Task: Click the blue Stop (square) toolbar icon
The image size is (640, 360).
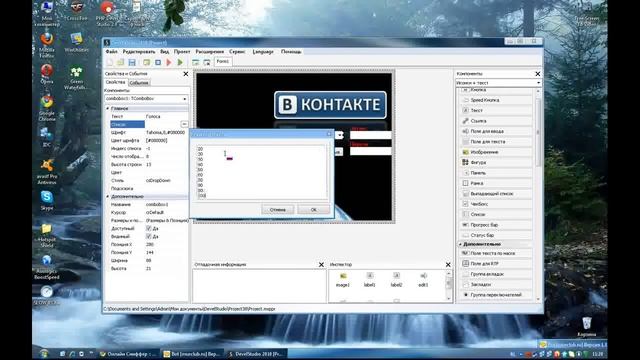Action: [x=158, y=62]
